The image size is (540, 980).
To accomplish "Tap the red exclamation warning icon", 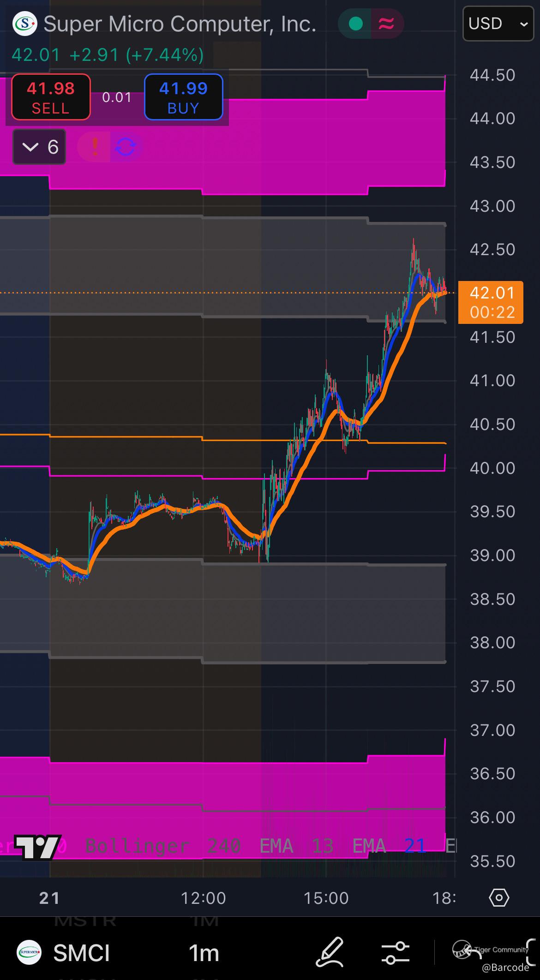I will click(95, 147).
